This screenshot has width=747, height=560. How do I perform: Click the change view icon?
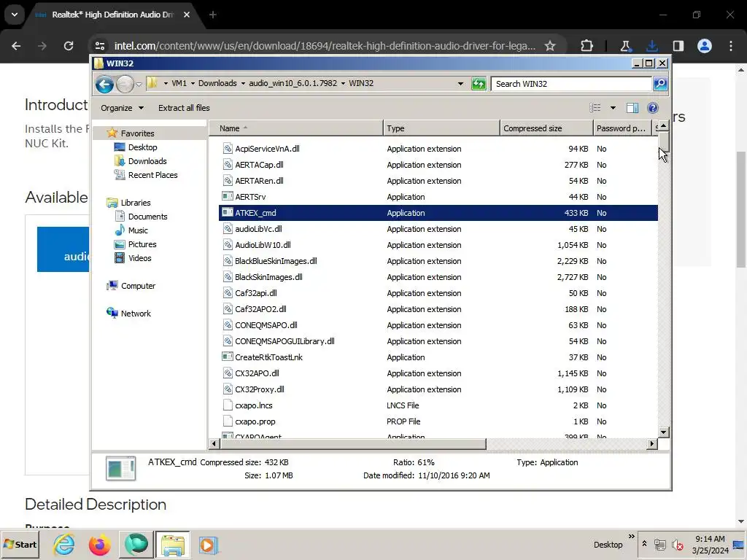(x=595, y=108)
